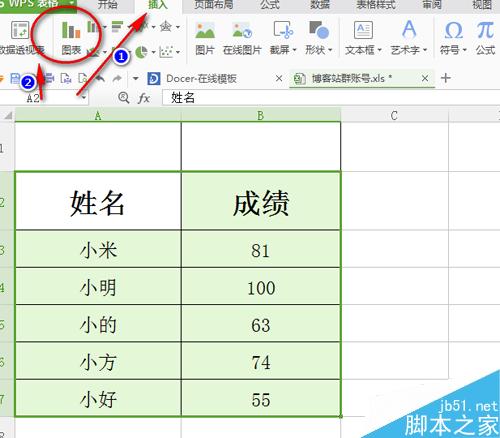Viewport: 500px width, 438px height.
Task: Select column C header
Action: (x=394, y=115)
